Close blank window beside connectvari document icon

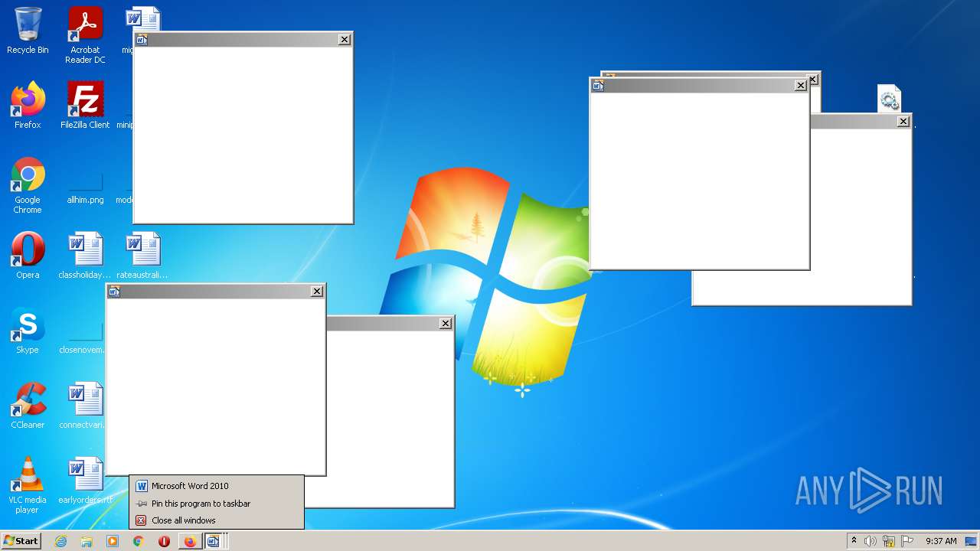click(x=317, y=292)
